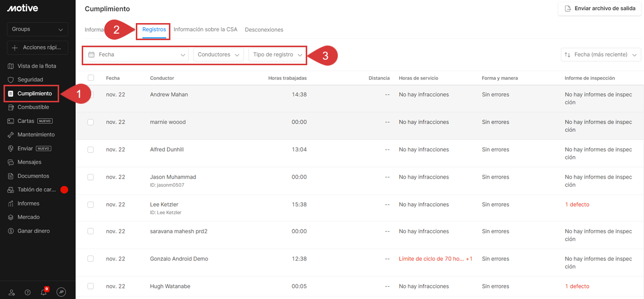Click Enviar archivo de salida button
This screenshot has width=644, height=299.
599,9
